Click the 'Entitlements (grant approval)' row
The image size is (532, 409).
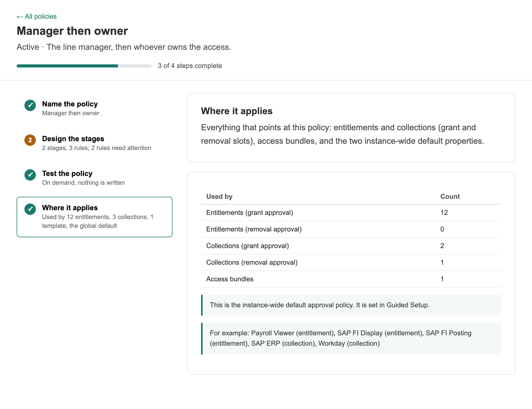351,213
